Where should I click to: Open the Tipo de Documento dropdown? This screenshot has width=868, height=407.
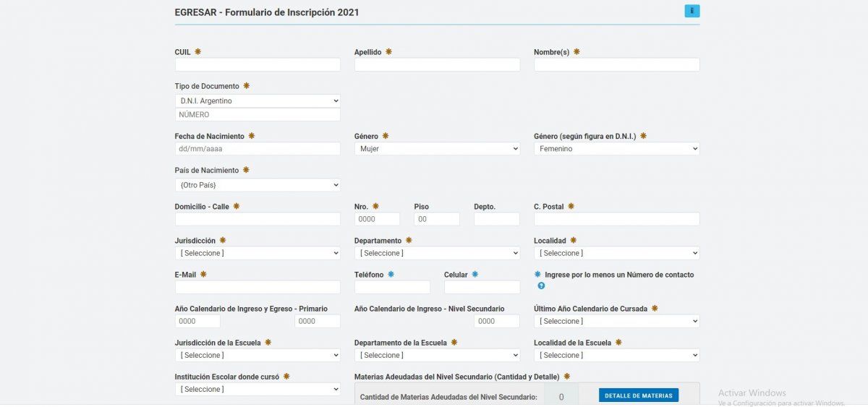258,101
